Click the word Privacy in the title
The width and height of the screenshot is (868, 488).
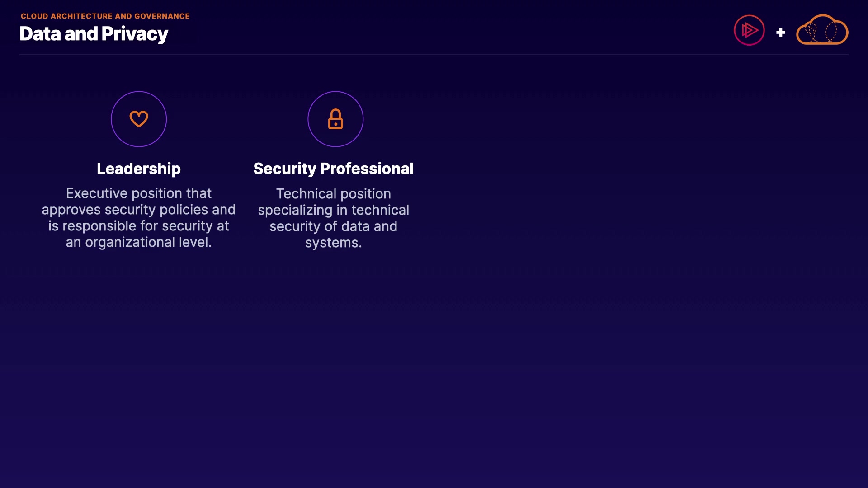(x=135, y=34)
